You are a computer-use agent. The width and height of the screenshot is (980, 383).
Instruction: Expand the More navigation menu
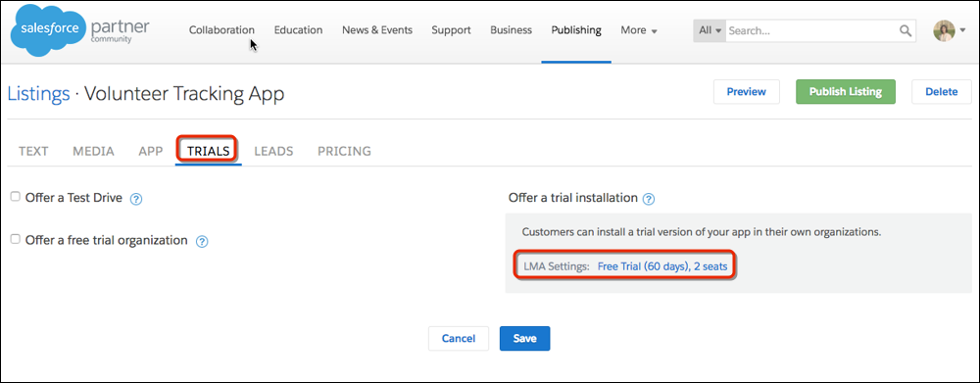(639, 30)
